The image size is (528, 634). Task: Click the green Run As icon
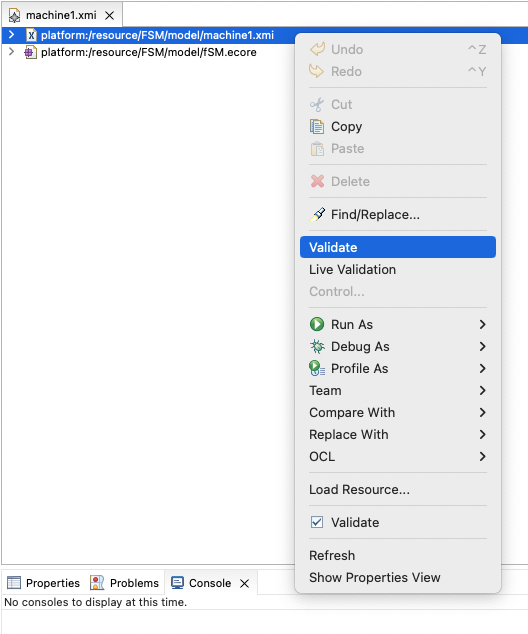(x=317, y=324)
